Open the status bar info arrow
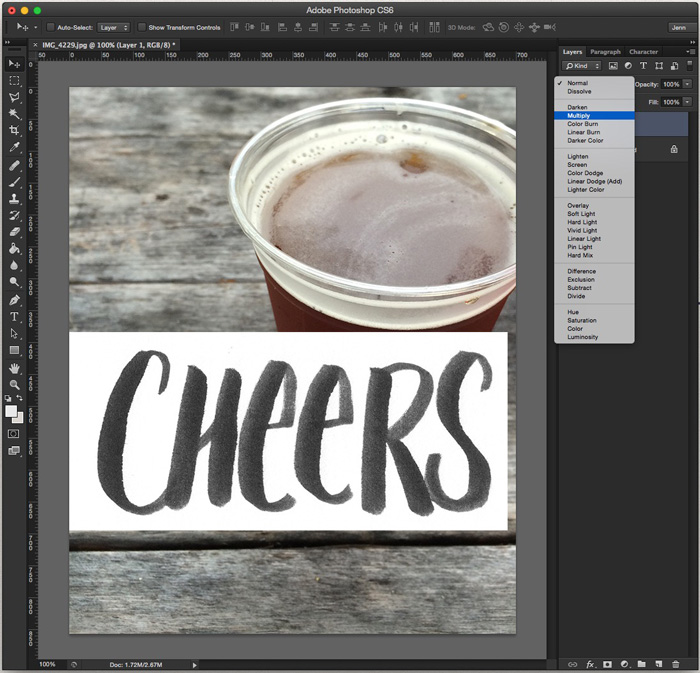 195,665
